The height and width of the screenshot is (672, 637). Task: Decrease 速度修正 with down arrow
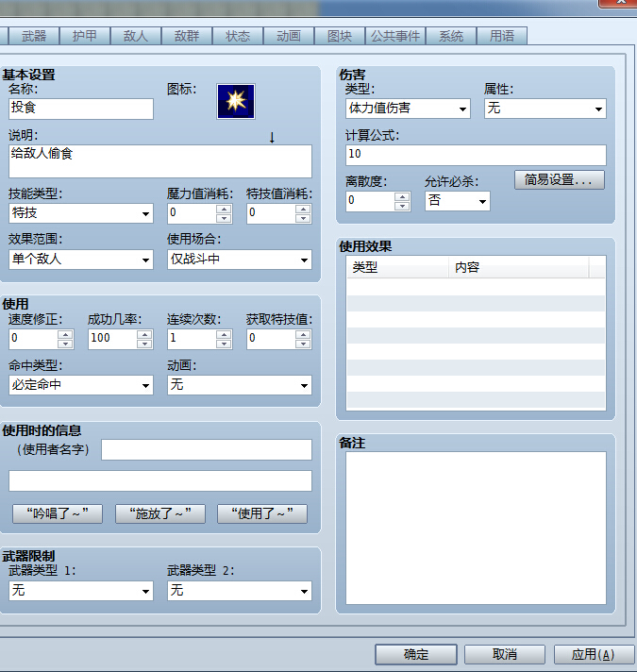tap(65, 344)
